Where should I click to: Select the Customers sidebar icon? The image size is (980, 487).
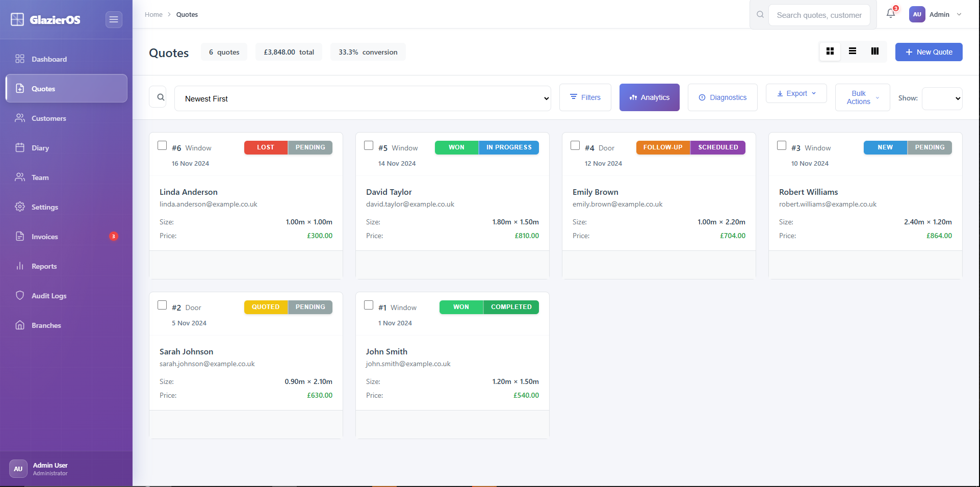tap(20, 118)
